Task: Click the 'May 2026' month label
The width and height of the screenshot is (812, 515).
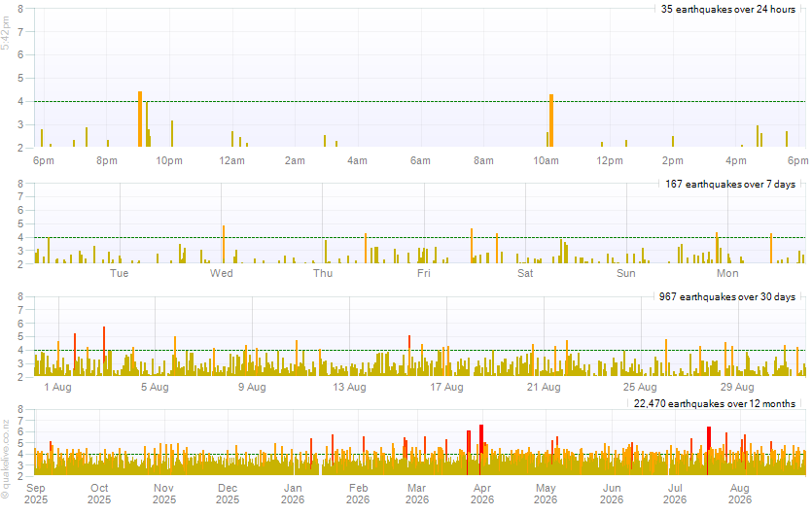Action: [546, 494]
